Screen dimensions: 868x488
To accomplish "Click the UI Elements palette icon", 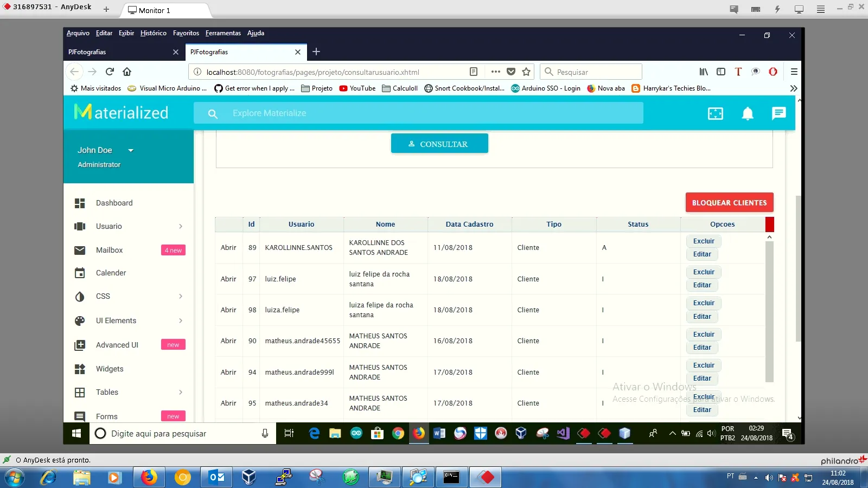I will 80,321.
